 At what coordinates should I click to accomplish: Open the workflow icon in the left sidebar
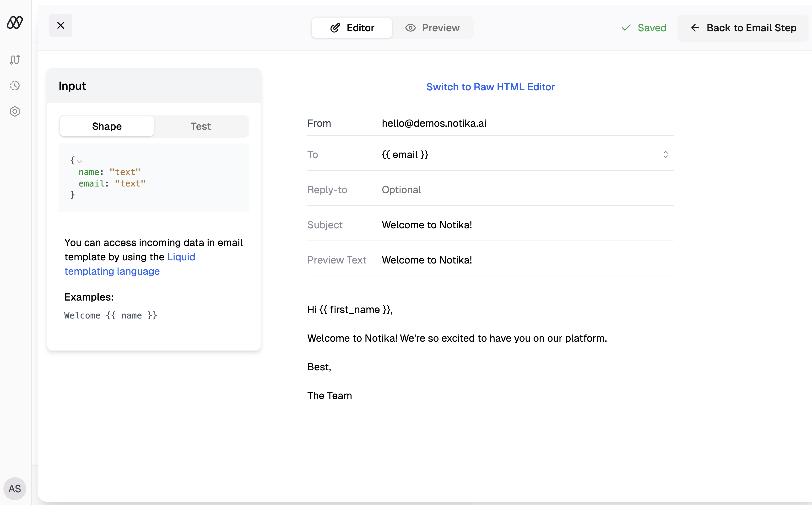[15, 60]
